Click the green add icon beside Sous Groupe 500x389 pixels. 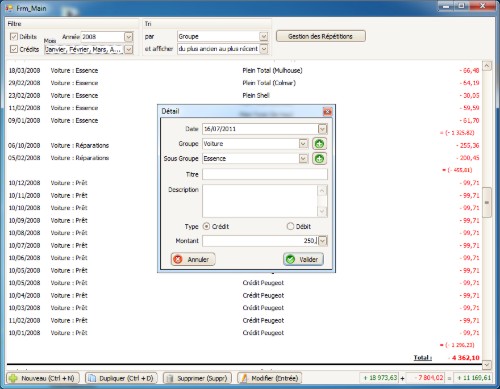[x=319, y=158]
